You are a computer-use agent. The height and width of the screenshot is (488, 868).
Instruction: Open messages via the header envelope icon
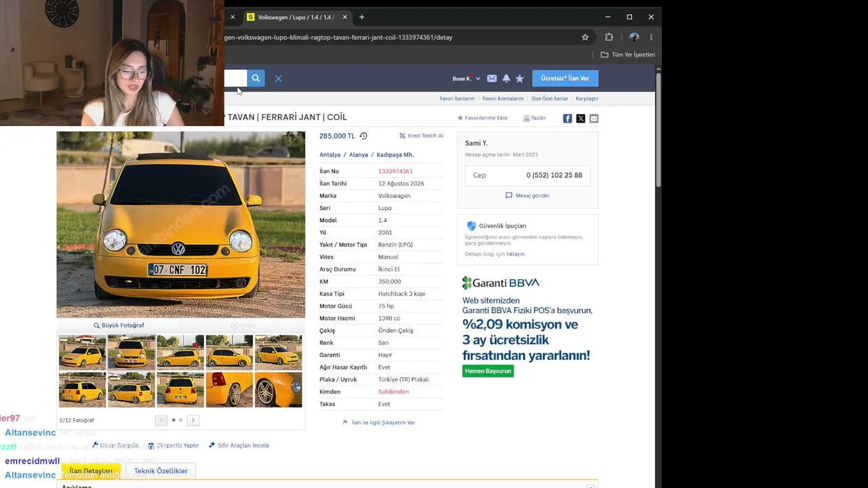click(492, 79)
